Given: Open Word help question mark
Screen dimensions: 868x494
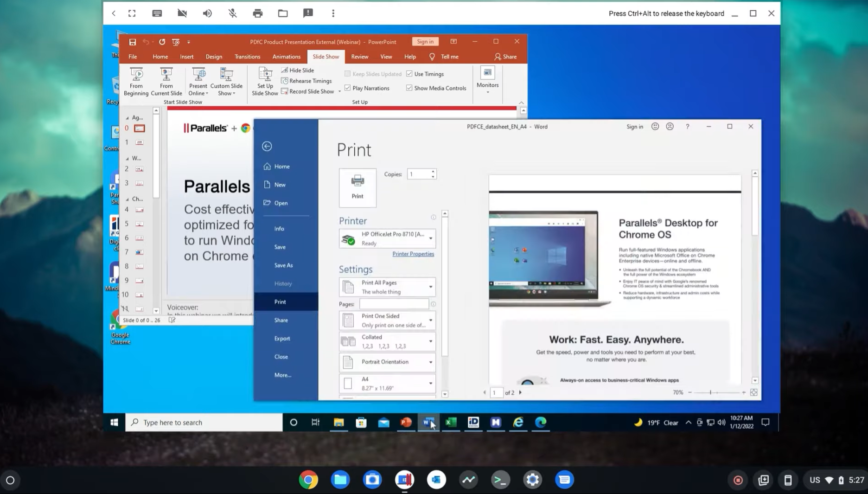Looking at the screenshot, I should click(x=687, y=126).
